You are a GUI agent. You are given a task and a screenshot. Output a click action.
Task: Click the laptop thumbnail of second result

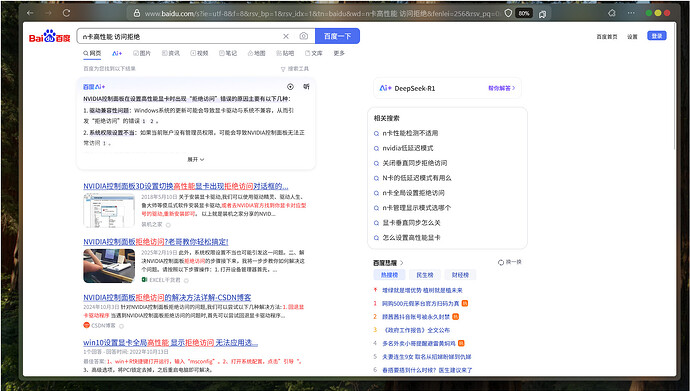point(109,266)
